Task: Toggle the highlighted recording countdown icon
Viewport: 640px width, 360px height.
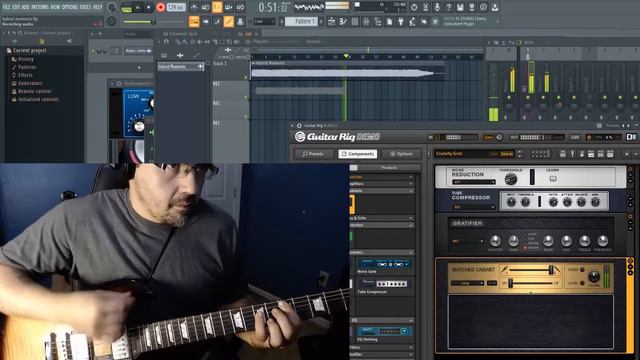Action: coord(217,7)
